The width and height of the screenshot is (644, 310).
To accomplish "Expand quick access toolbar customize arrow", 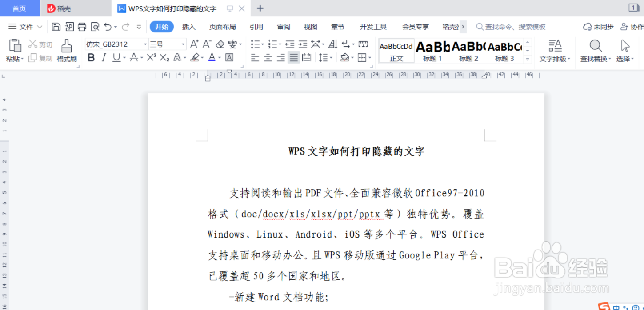I will [139, 27].
